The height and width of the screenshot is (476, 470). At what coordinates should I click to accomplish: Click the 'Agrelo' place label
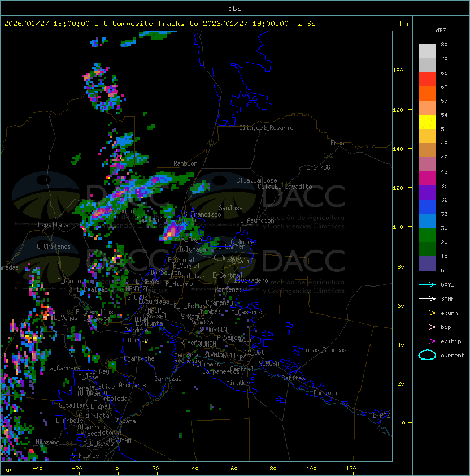(138, 340)
